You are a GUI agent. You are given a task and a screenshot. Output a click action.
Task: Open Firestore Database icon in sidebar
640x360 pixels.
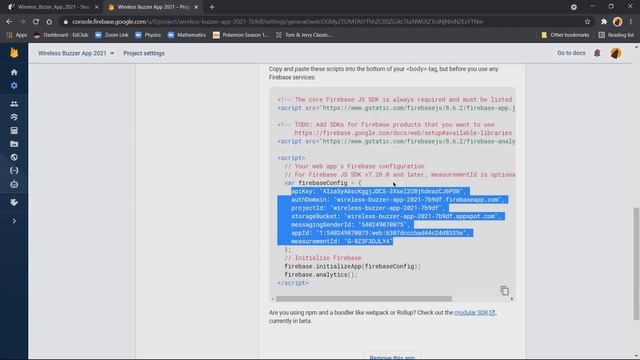click(14, 117)
